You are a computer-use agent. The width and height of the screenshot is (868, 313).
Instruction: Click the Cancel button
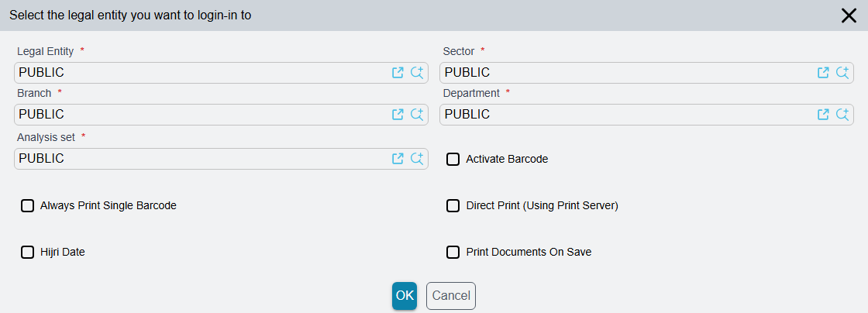pos(451,296)
